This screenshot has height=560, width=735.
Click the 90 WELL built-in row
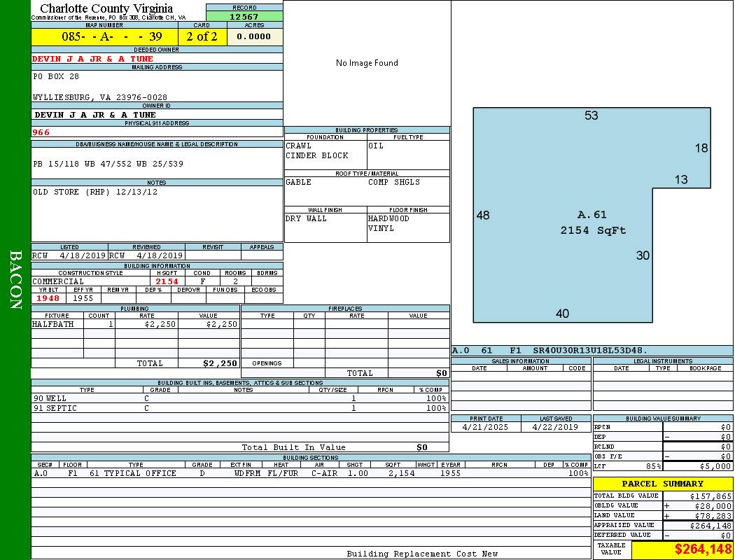[x=238, y=398]
